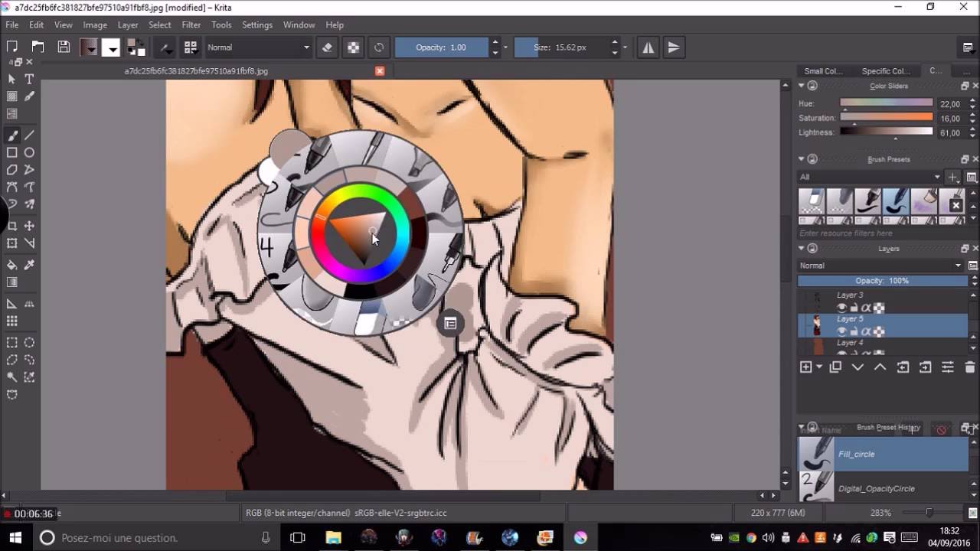Select the Elliptical Selection tool
Image resolution: width=980 pixels, height=551 pixels.
[x=29, y=343]
